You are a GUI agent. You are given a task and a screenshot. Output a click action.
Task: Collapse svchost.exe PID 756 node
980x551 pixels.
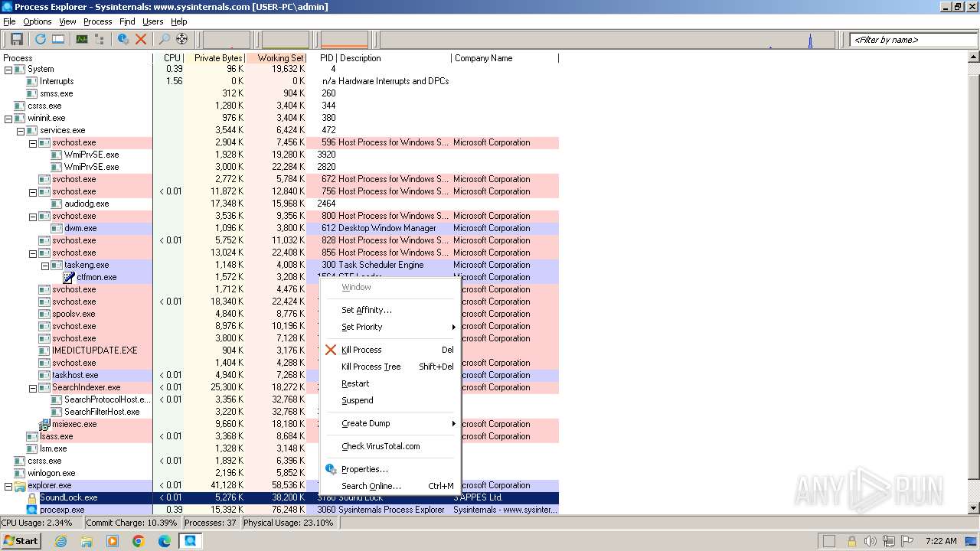click(33, 191)
